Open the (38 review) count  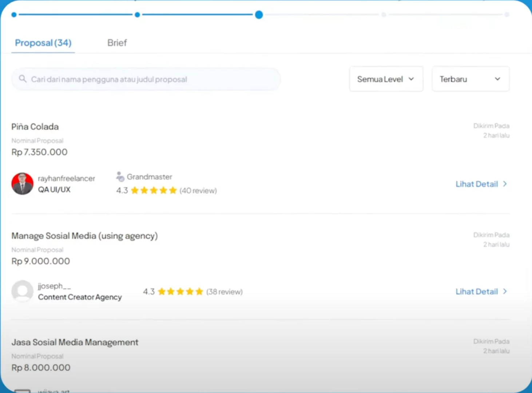224,292
